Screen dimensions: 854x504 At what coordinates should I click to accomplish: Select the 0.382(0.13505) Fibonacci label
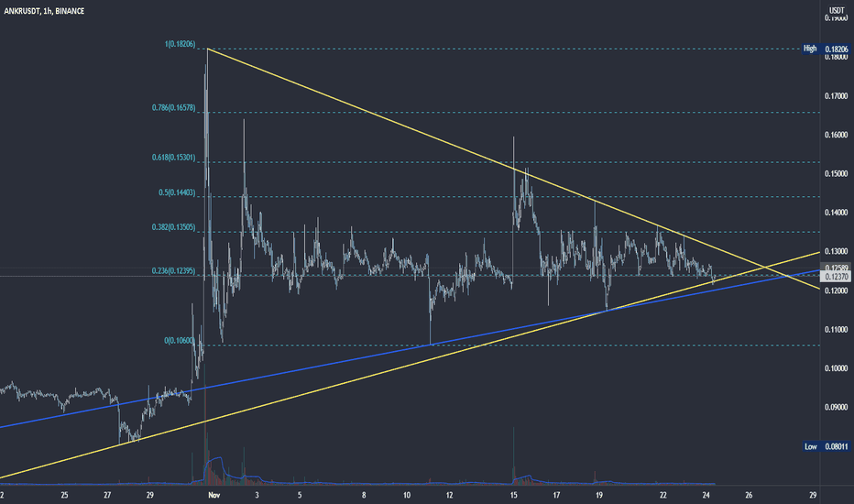click(173, 227)
